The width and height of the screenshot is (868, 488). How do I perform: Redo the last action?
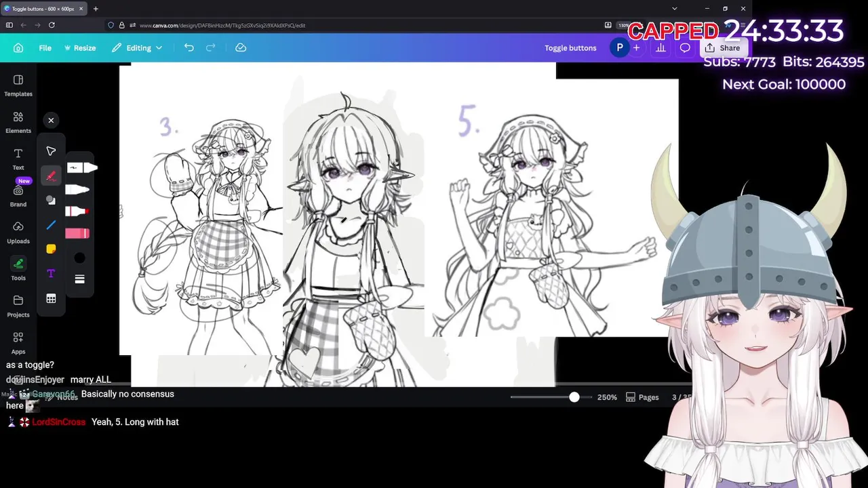210,47
